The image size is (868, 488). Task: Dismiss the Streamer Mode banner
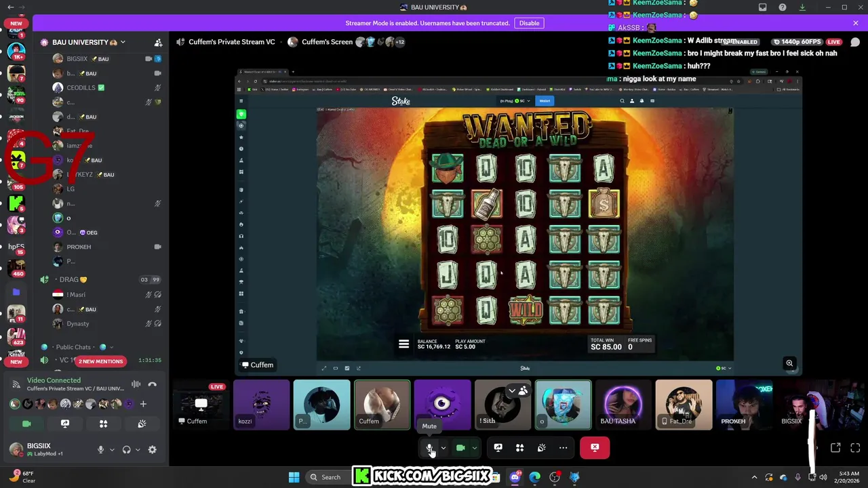856,23
